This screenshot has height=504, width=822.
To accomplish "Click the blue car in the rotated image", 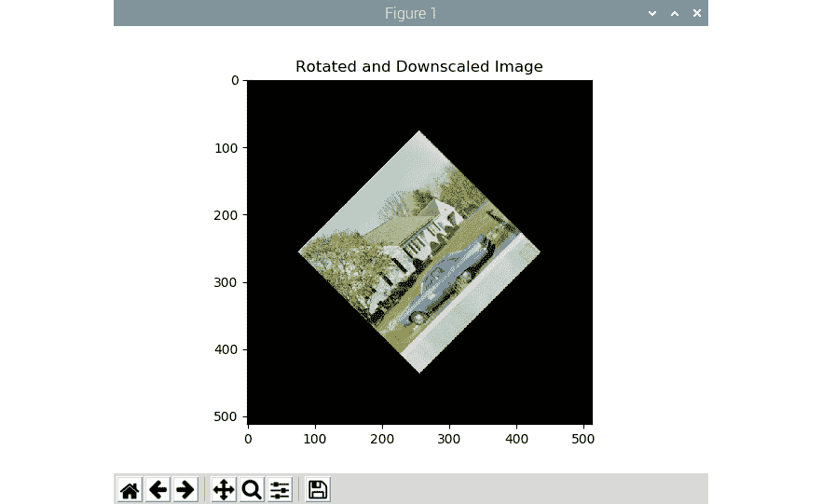I will (447, 277).
